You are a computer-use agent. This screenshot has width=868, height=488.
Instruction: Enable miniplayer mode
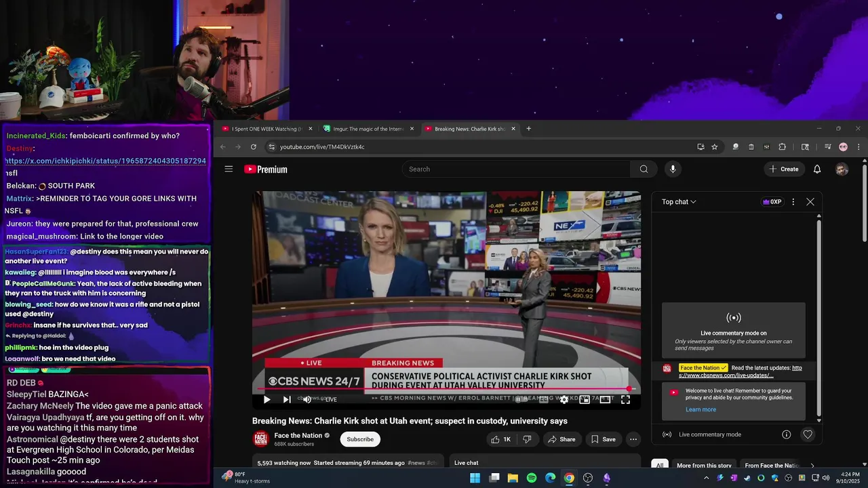(x=585, y=399)
